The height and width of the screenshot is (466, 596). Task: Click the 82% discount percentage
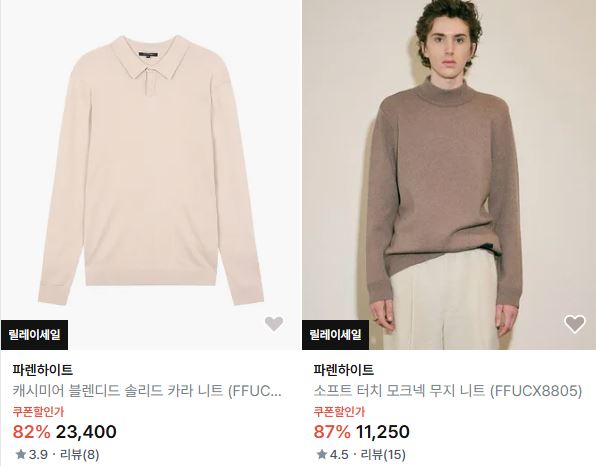coord(31,432)
